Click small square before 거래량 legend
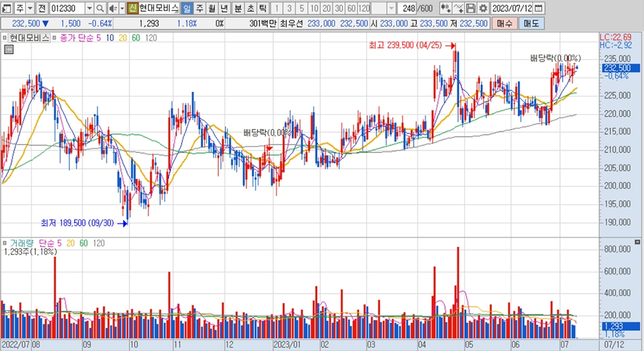The width and height of the screenshot is (644, 351). point(5,243)
